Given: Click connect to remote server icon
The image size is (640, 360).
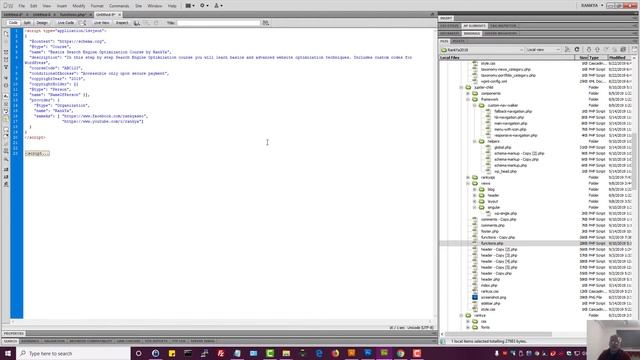Looking at the screenshot, I should click(x=567, y=50).
